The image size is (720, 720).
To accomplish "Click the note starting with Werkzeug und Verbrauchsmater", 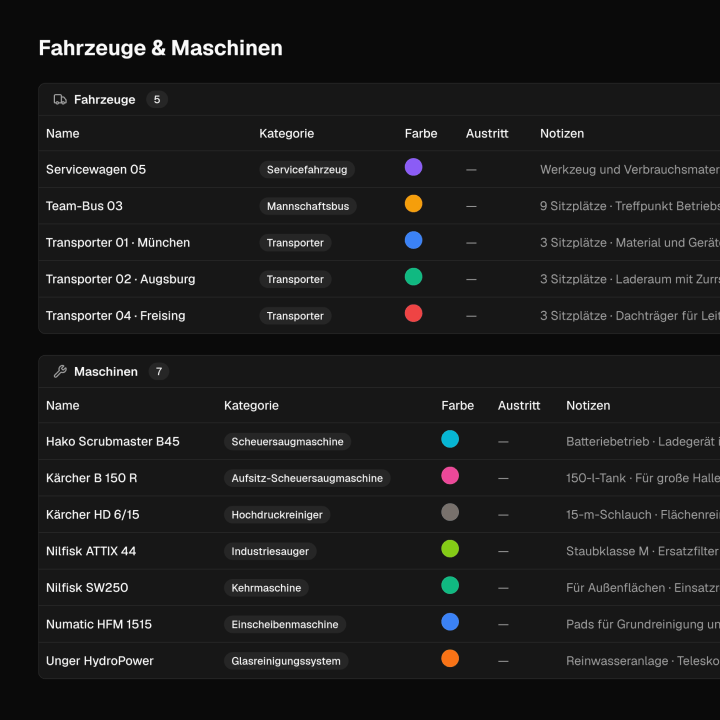I will click(630, 169).
